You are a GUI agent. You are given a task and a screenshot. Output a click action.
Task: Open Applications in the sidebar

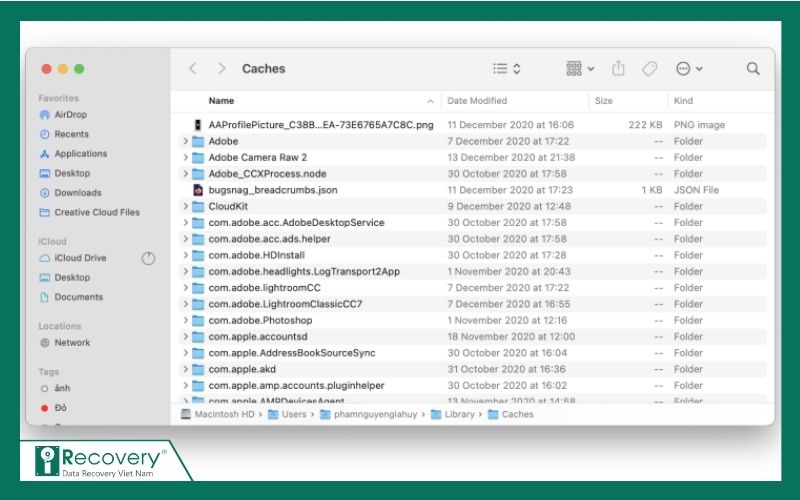coord(73,154)
